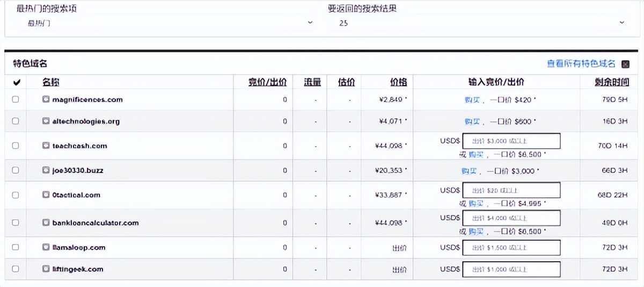
Task: Click 购买 for bankloancalculator.com at $6,500
Action: (x=476, y=232)
